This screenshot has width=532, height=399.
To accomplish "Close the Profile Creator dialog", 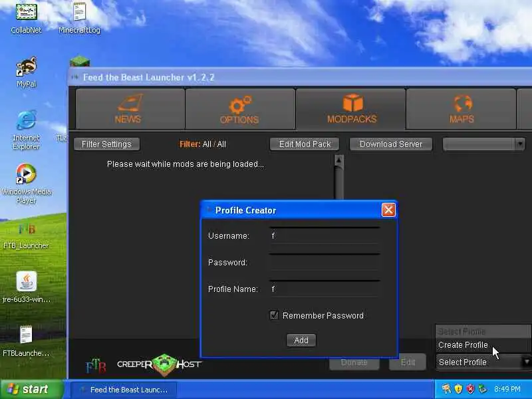I will point(388,210).
